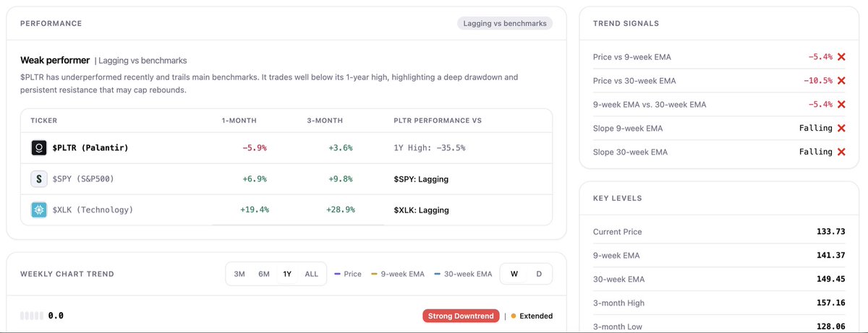Select the 3M chart range
The height and width of the screenshot is (333, 868).
pos(239,274)
